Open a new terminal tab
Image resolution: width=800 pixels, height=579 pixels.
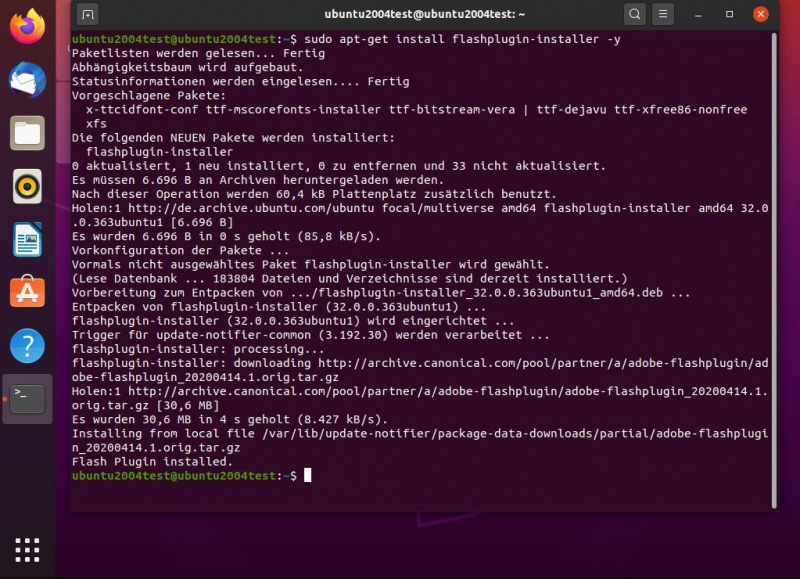pyautogui.click(x=88, y=14)
